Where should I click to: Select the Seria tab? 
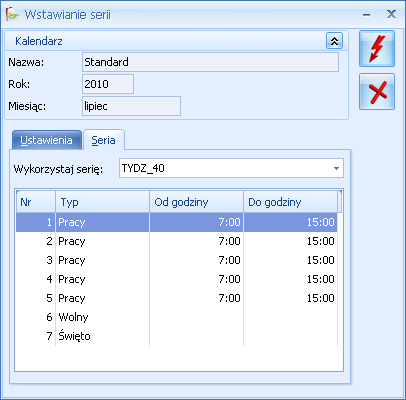pyautogui.click(x=104, y=140)
